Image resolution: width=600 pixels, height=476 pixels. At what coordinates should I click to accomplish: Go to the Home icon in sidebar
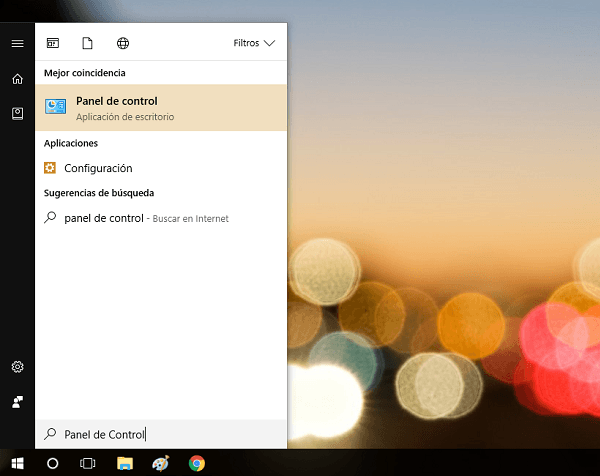(17, 79)
